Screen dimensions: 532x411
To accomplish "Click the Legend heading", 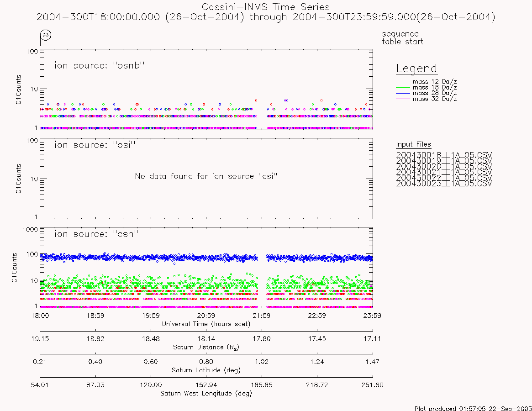I will point(416,68).
